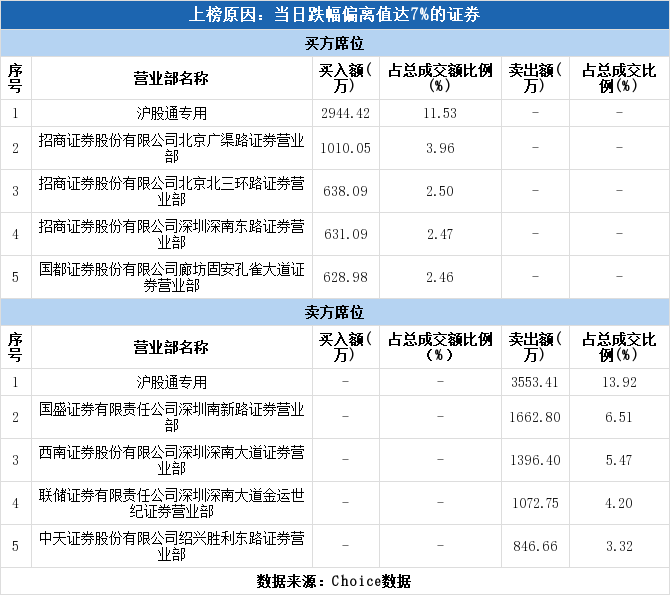Click buy amount 631.09

pos(345,234)
